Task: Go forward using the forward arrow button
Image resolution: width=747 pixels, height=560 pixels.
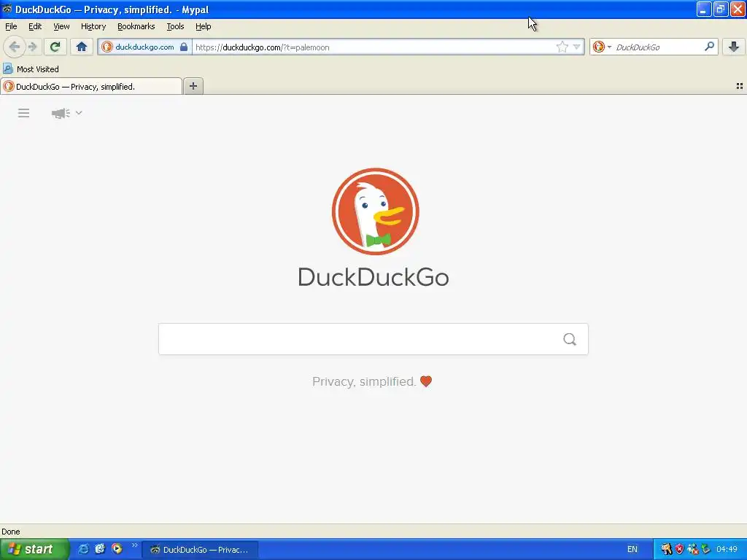Action: (x=32, y=47)
